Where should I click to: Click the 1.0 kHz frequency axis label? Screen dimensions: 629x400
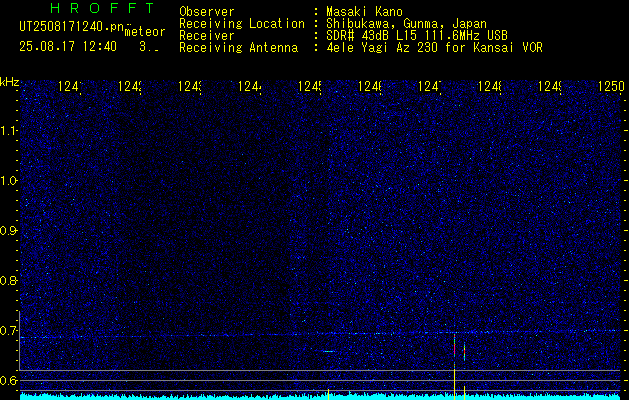(x=8, y=181)
